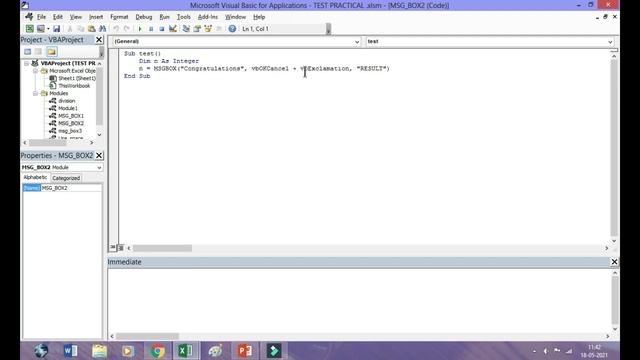The width and height of the screenshot is (640, 360).
Task: Collapse the Microsoft Excel Objects folder
Action: pos(36,71)
